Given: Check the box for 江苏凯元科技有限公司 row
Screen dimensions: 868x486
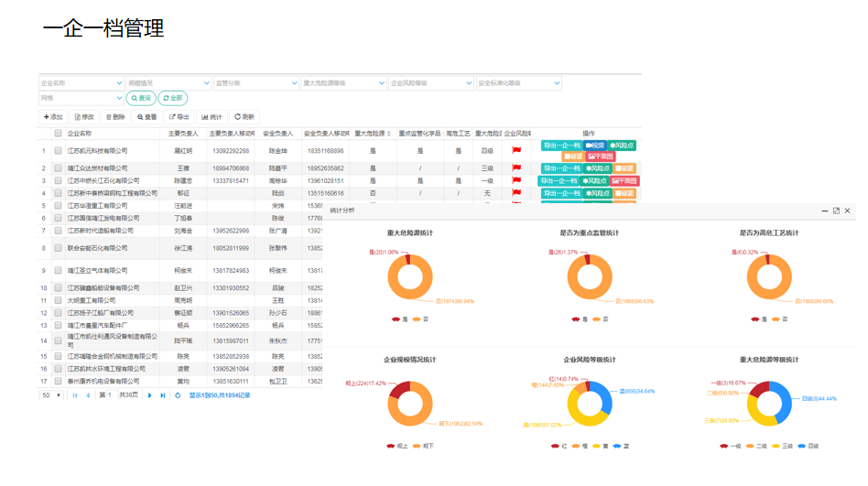Looking at the screenshot, I should click(58, 151).
